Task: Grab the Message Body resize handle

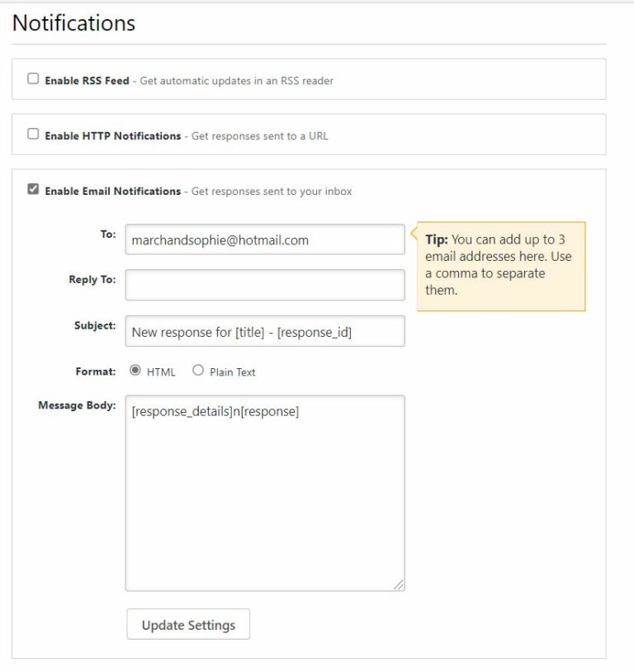Action: coord(399,584)
